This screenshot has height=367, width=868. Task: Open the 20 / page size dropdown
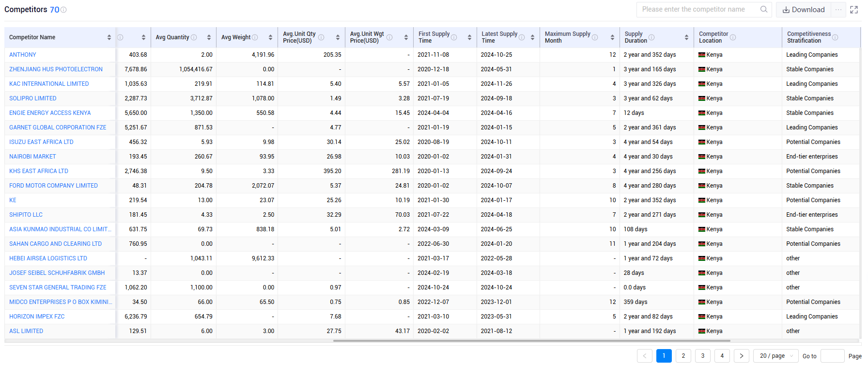tap(776, 356)
